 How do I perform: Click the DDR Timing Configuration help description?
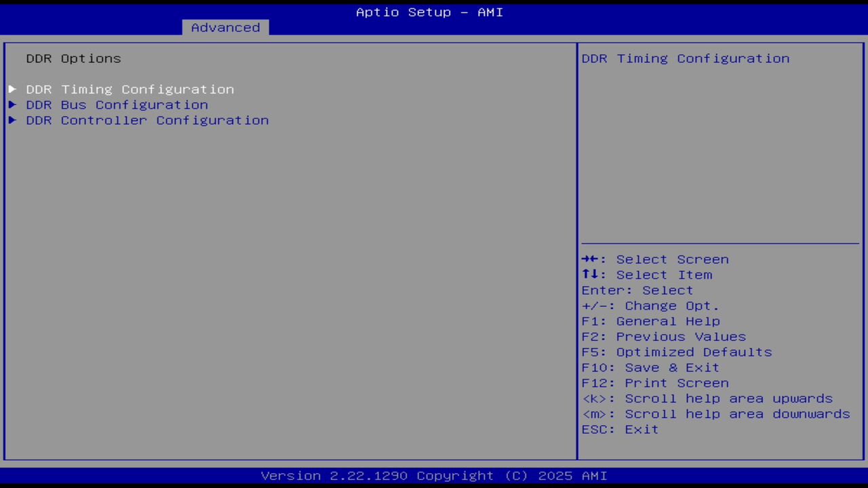pos(685,58)
